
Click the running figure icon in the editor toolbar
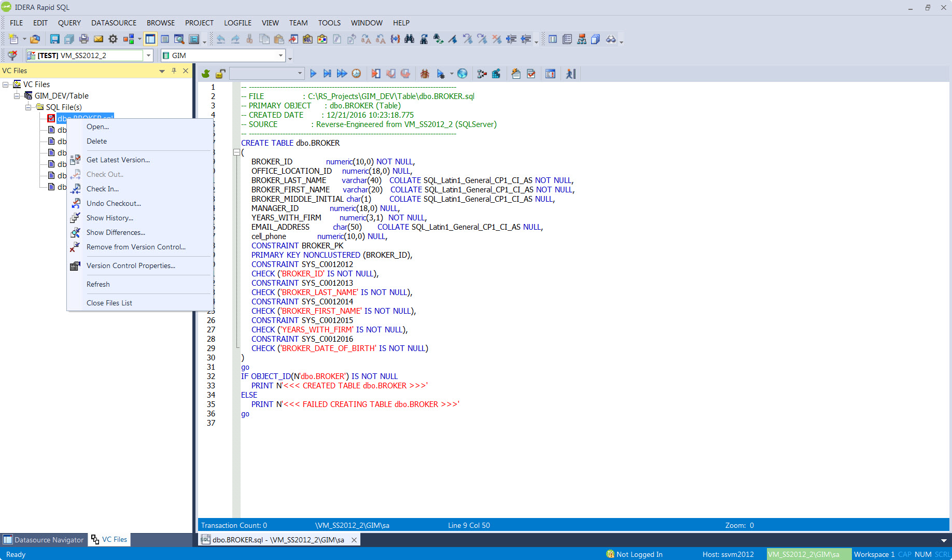pos(571,74)
